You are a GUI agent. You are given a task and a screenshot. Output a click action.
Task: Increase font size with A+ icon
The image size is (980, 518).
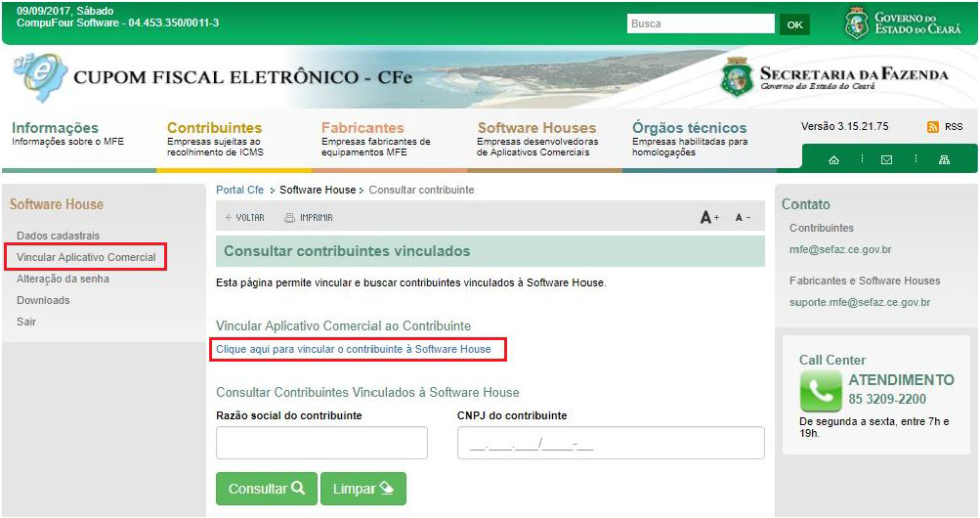(709, 218)
